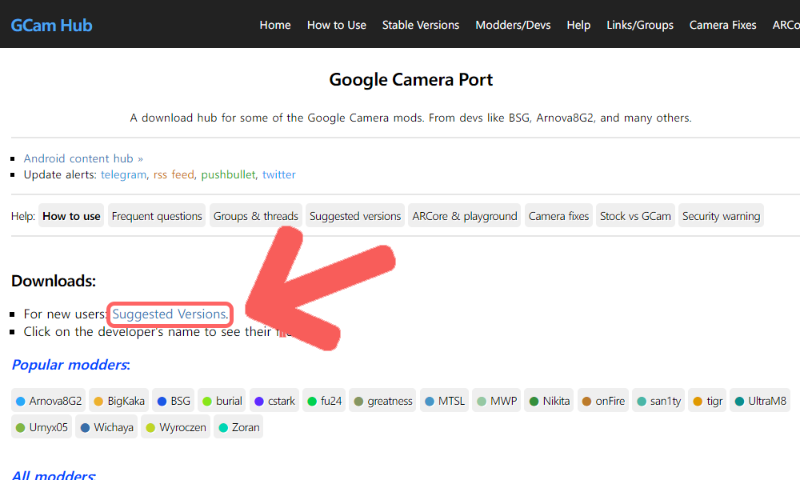The width and height of the screenshot is (800, 480).
Task: Open Popular modders heading link
Action: [x=71, y=365]
